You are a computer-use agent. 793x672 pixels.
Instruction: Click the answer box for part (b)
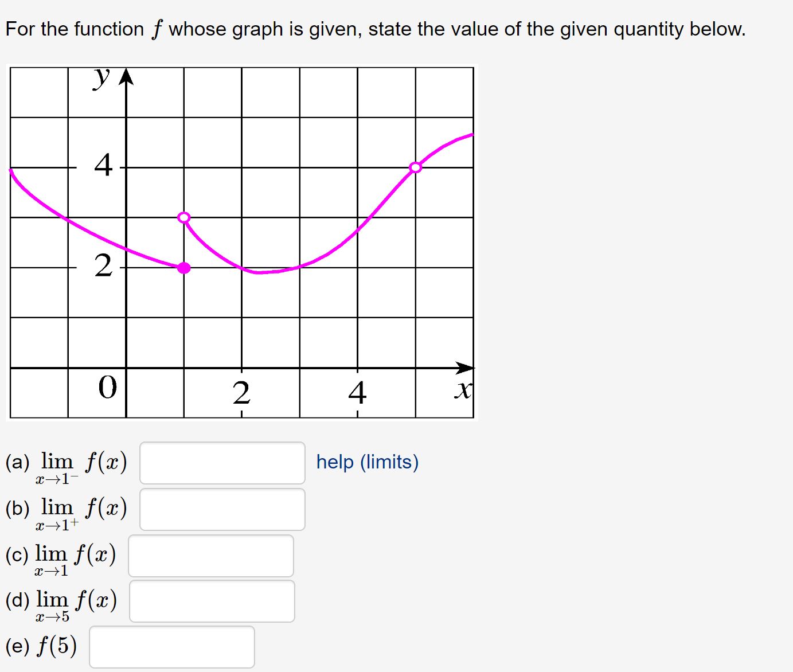(x=222, y=509)
